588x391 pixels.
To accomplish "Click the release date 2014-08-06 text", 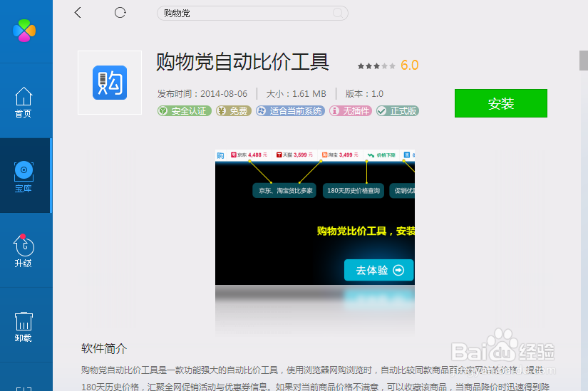I will click(x=202, y=94).
